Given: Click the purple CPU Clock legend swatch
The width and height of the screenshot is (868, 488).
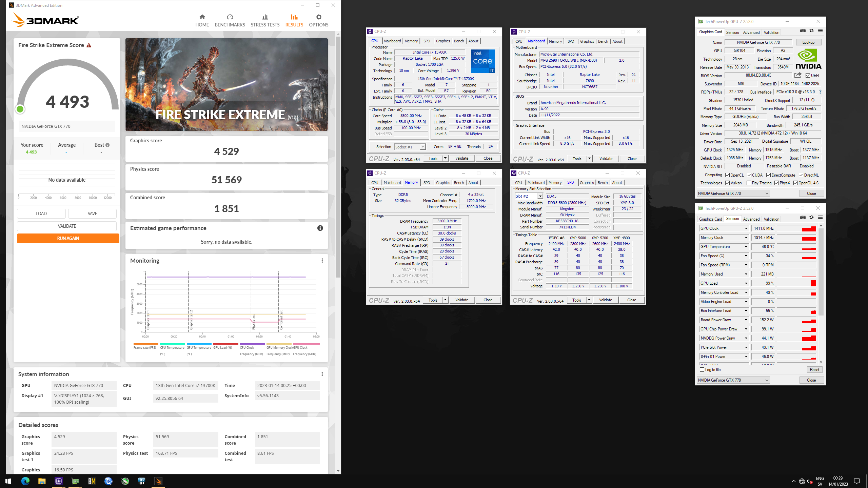Looking at the screenshot, I should click(252, 344).
